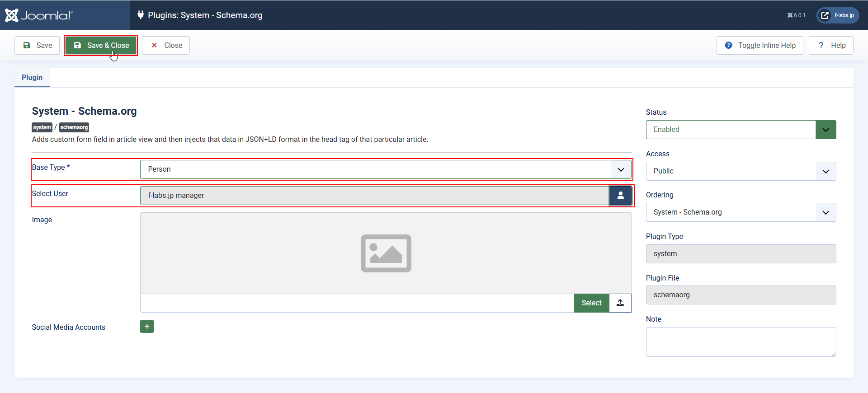Click Save & Close button
The image size is (868, 393).
(101, 46)
